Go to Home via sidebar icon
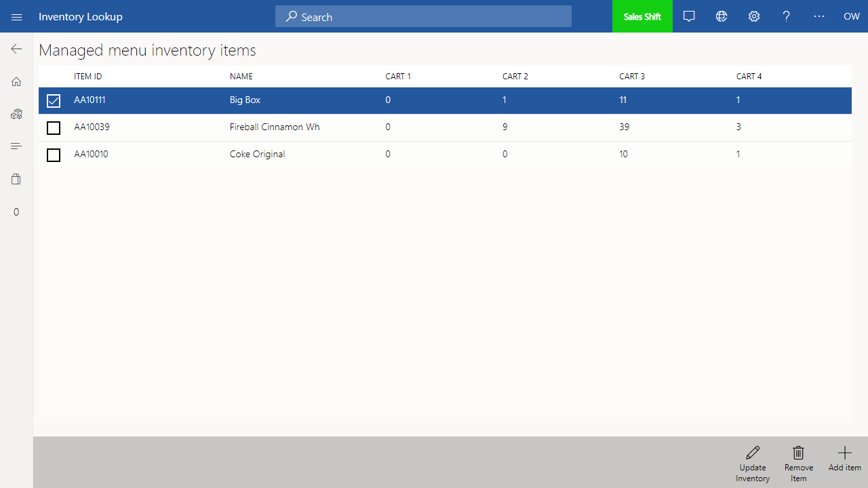 pos(16,81)
